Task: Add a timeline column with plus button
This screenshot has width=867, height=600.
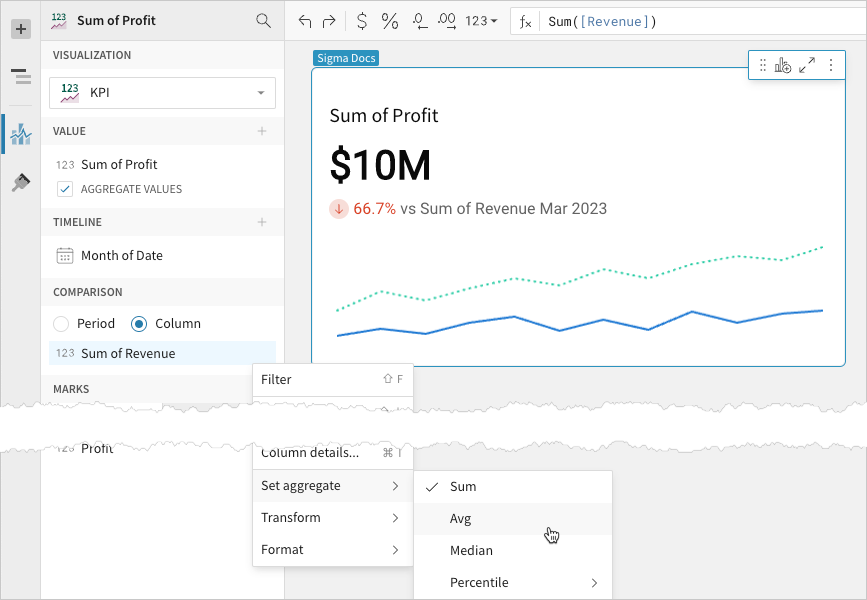Action: tap(262, 222)
